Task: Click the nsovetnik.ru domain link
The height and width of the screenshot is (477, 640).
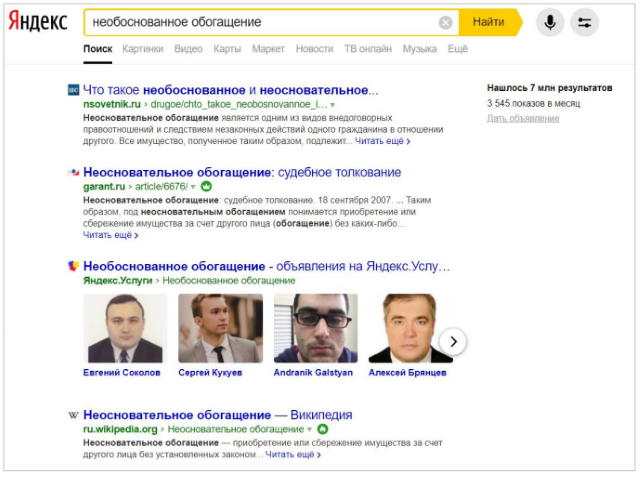Action: (112, 104)
